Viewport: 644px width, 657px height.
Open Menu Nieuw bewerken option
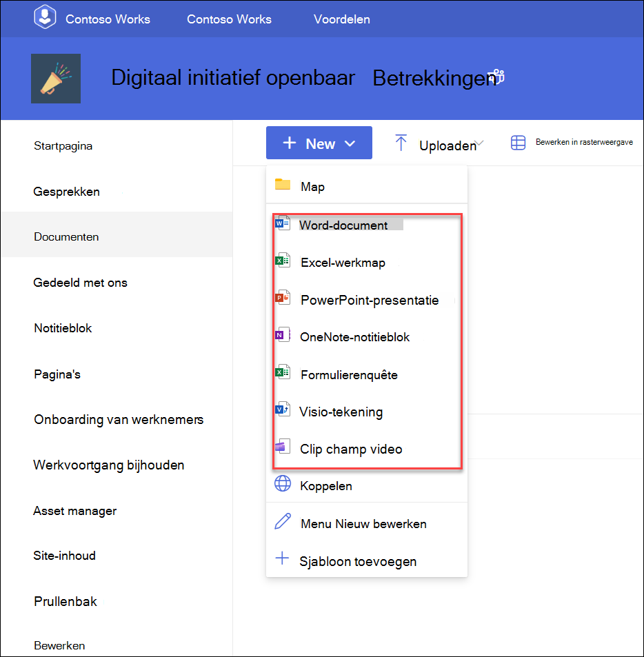(367, 524)
